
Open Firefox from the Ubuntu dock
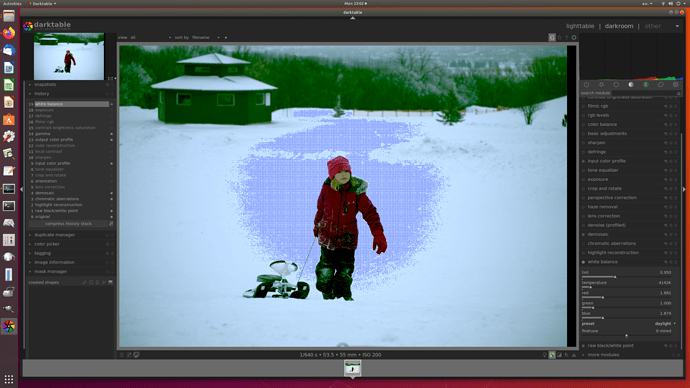point(9,33)
